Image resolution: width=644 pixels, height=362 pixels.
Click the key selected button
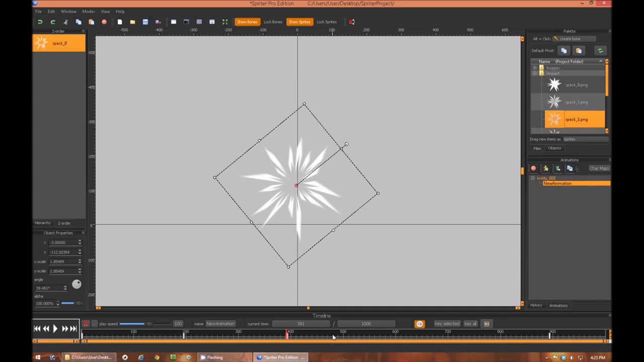[x=447, y=324]
